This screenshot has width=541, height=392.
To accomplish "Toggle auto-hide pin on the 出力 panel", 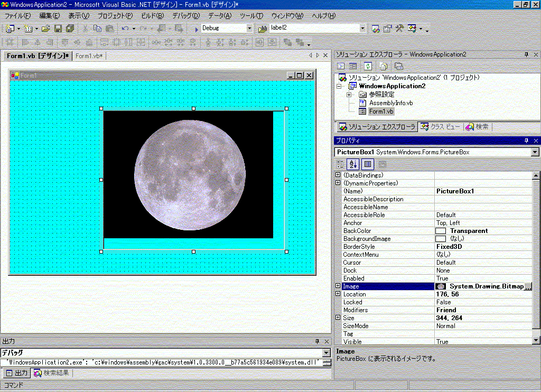I will [x=318, y=341].
